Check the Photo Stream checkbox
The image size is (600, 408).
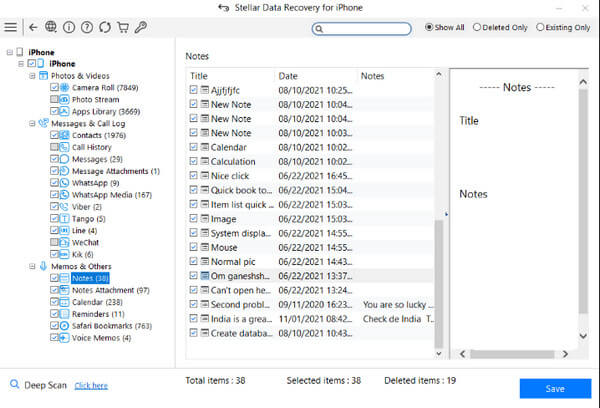[54, 100]
